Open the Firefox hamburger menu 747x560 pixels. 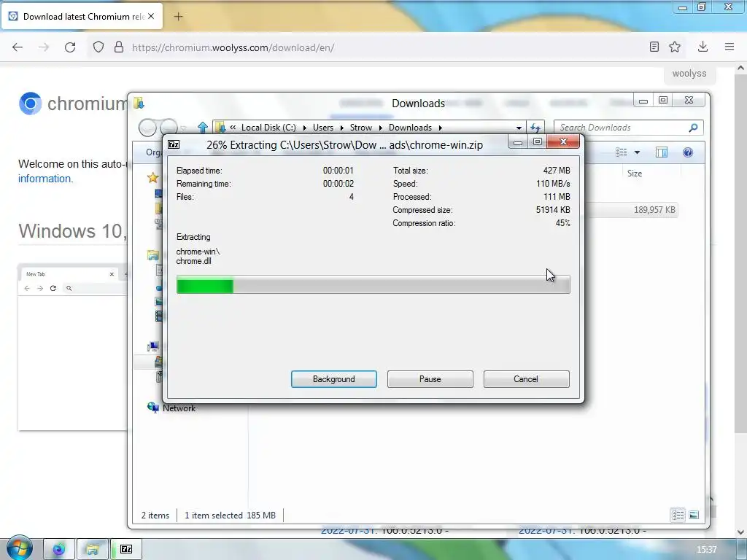[729, 47]
